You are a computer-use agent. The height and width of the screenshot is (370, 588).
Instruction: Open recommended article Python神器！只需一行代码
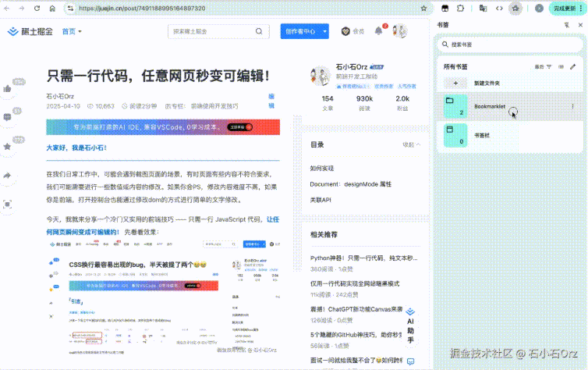coord(363,258)
